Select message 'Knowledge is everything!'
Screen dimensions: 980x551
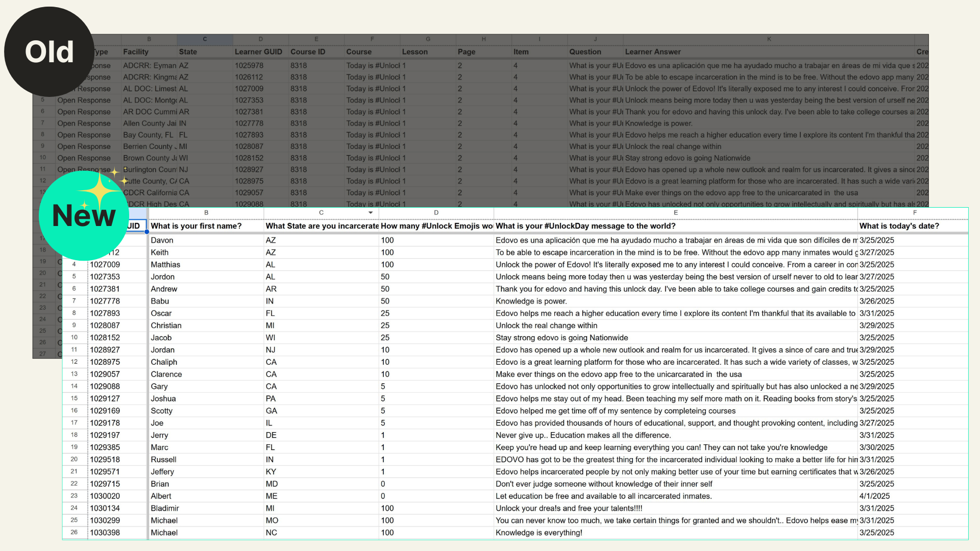676,533
